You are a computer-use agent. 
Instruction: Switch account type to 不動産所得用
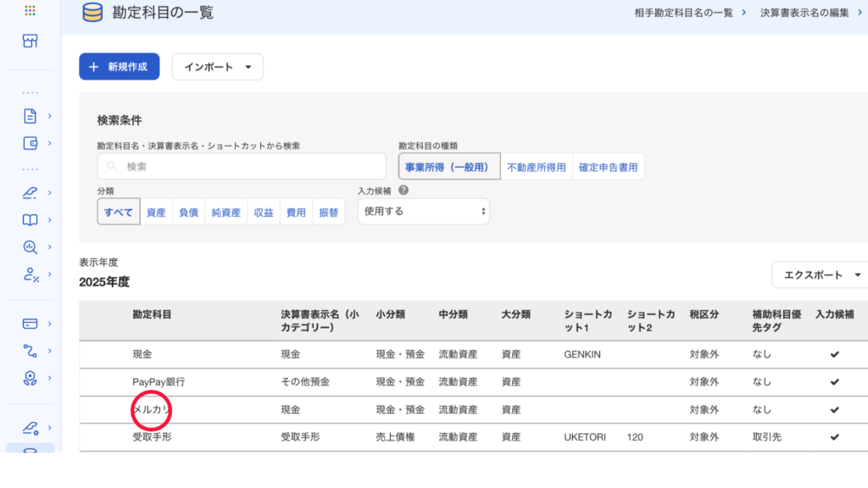tap(536, 167)
